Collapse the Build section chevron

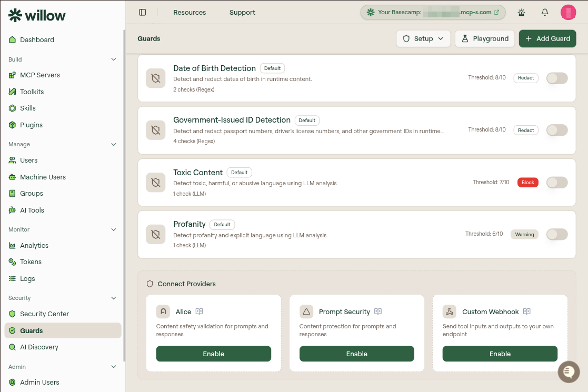tap(114, 59)
